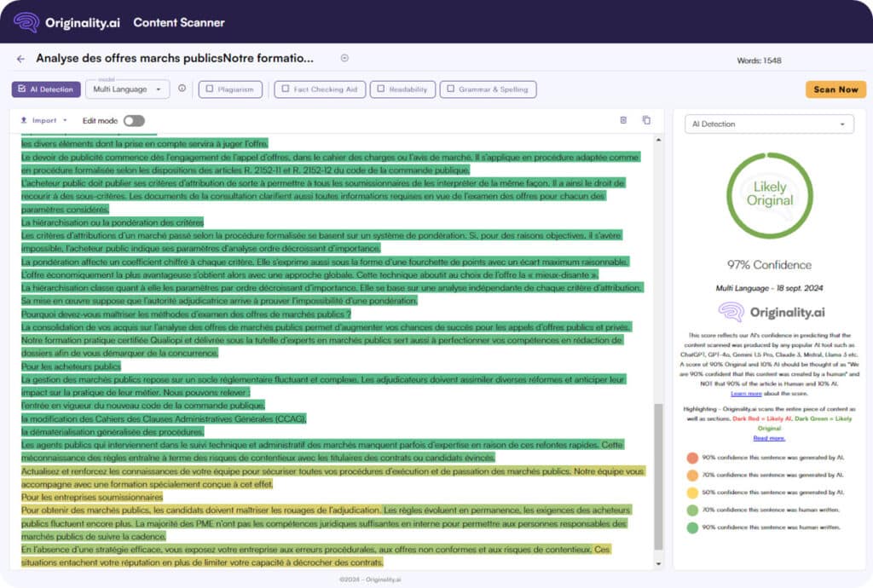The image size is (873, 588).
Task: Click the line starting 'l'entrée en vigueur du nouveau code'
Action: (x=143, y=405)
